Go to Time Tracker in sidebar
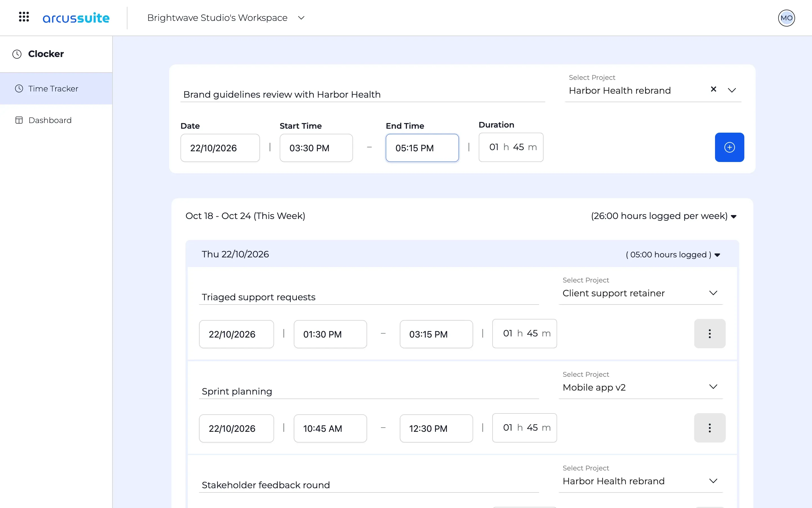This screenshot has height=508, width=812. pos(56,89)
